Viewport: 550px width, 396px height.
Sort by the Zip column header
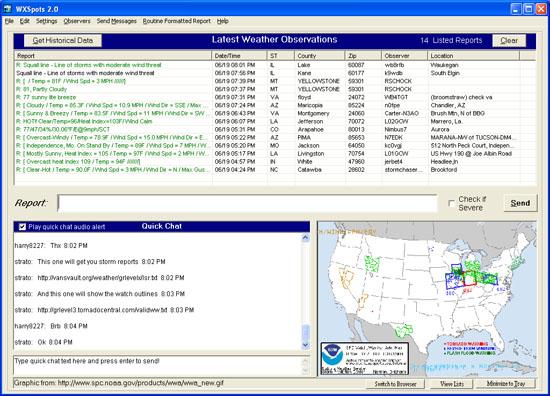(x=363, y=56)
